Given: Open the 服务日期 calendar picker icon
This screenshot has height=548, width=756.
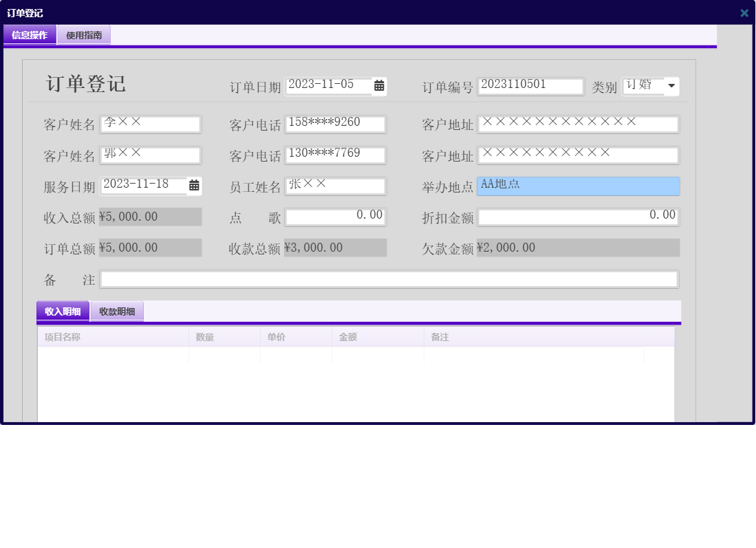Looking at the screenshot, I should pos(193,186).
